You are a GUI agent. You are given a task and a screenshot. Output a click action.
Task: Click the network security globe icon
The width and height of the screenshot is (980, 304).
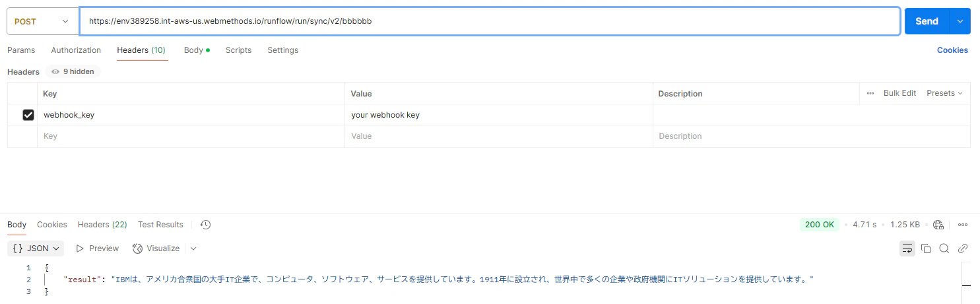[938, 225]
